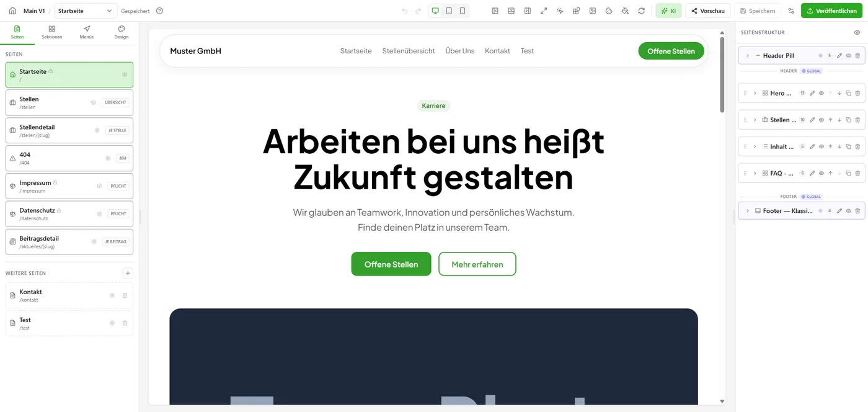Expand the Stellen section row
Image resolution: width=868 pixels, height=412 pixels.
[755, 120]
